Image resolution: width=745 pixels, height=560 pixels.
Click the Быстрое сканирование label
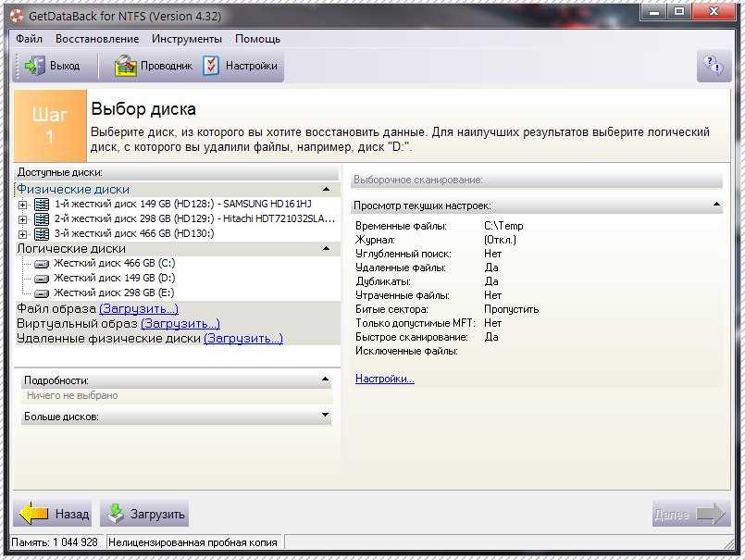[412, 337]
